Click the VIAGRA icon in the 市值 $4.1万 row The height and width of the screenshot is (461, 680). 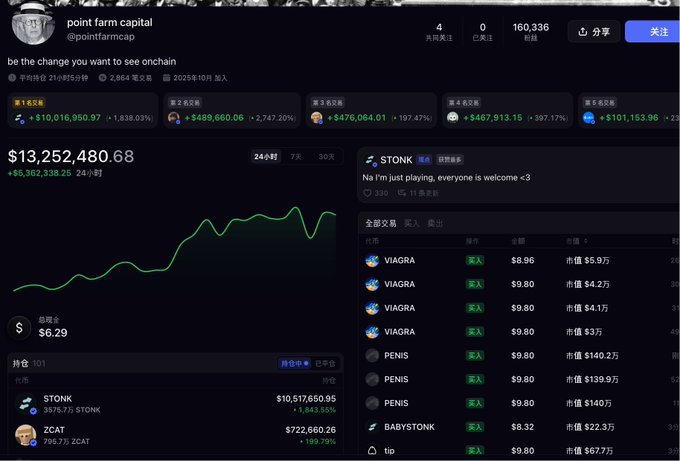pos(372,308)
